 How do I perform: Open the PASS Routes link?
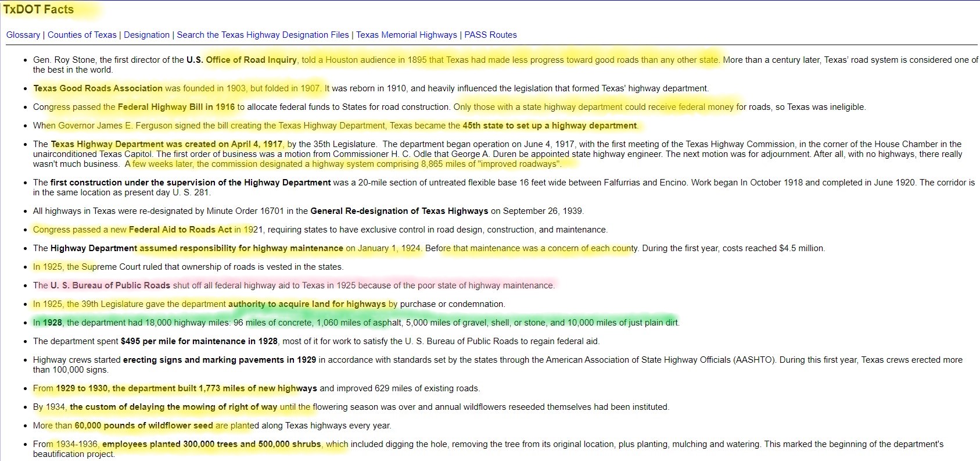491,35
